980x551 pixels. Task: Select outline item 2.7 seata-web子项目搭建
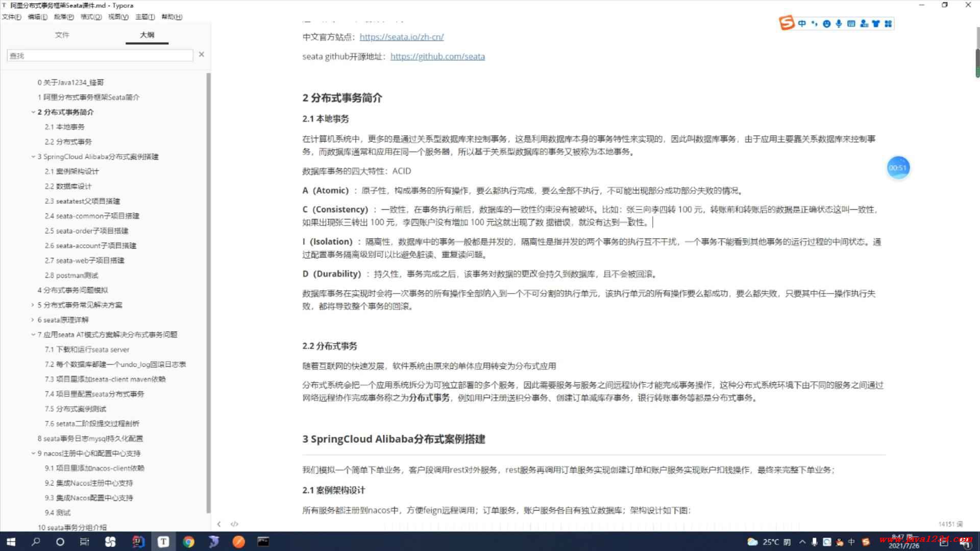(x=84, y=260)
